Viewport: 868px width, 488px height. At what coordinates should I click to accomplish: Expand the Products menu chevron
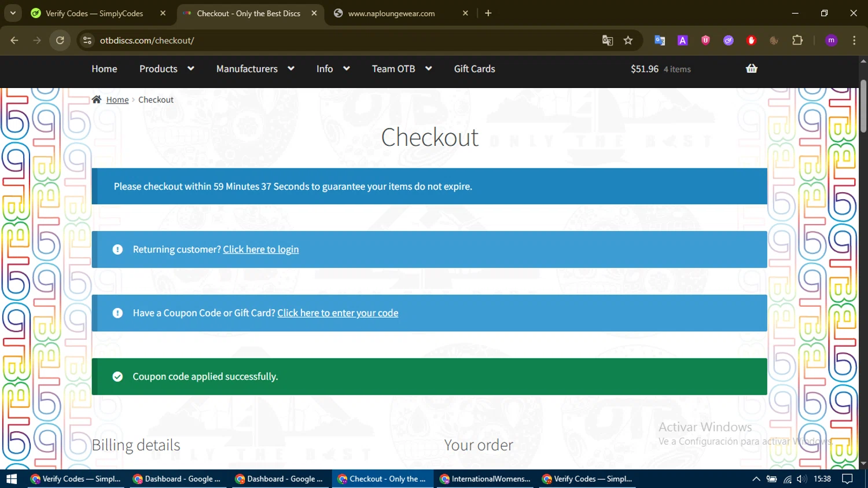pyautogui.click(x=191, y=68)
